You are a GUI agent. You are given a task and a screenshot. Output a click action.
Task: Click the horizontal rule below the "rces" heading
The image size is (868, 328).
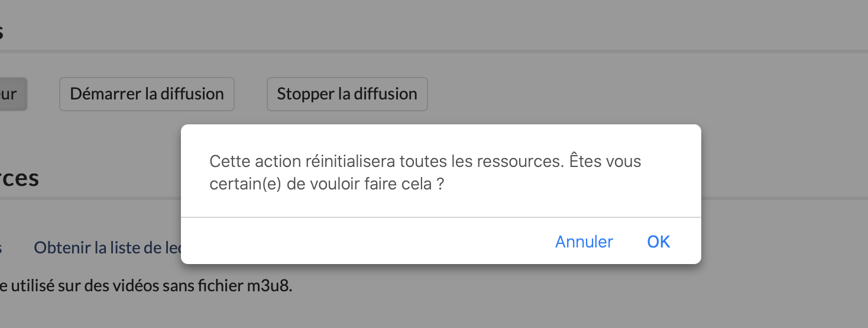(89, 198)
